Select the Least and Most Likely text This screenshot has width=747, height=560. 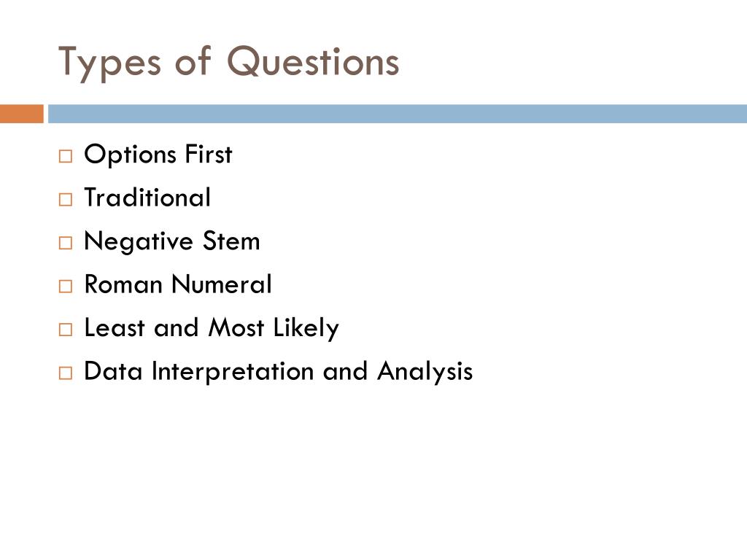point(212,328)
